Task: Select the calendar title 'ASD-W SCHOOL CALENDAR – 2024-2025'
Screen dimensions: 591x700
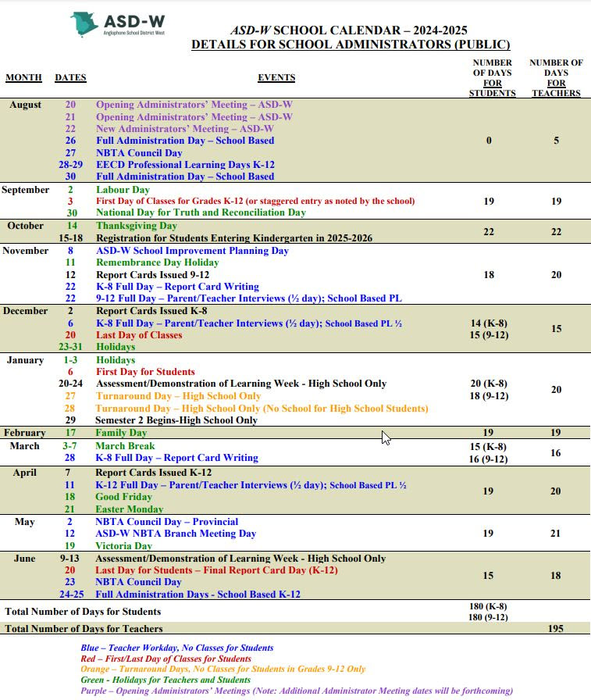Action: tap(349, 30)
